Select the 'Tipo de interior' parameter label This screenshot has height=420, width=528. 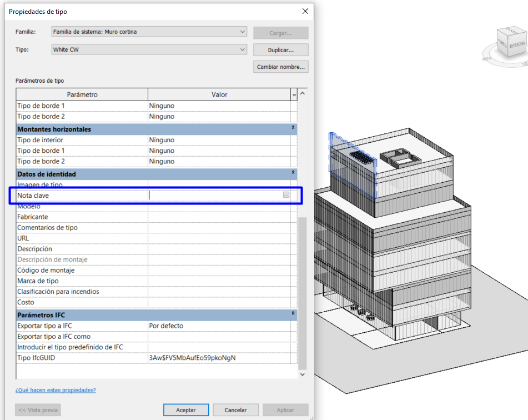[41, 140]
